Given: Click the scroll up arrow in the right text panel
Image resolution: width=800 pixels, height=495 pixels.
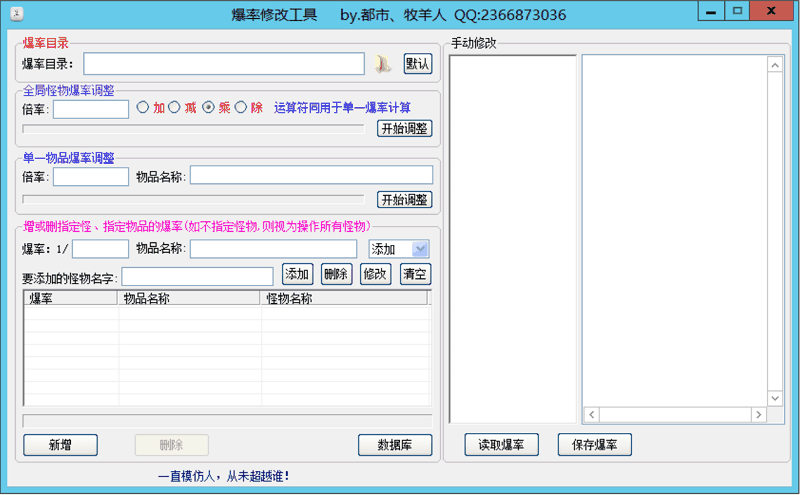Looking at the screenshot, I should click(x=774, y=63).
